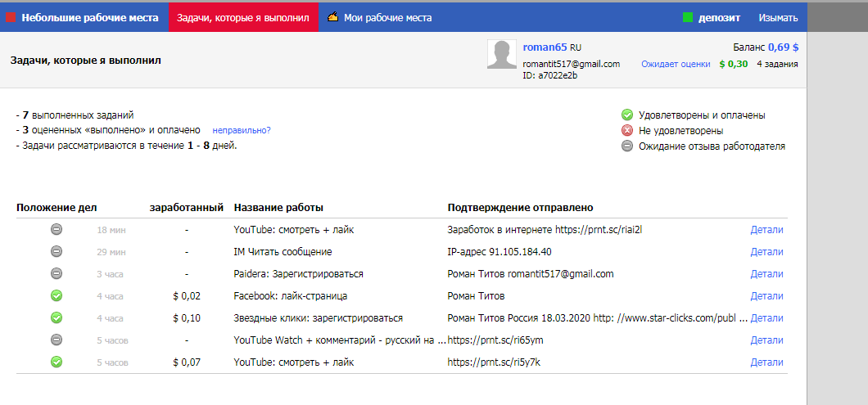Click the $ 0,02 earned amount
The height and width of the screenshot is (405, 868).
(187, 296)
